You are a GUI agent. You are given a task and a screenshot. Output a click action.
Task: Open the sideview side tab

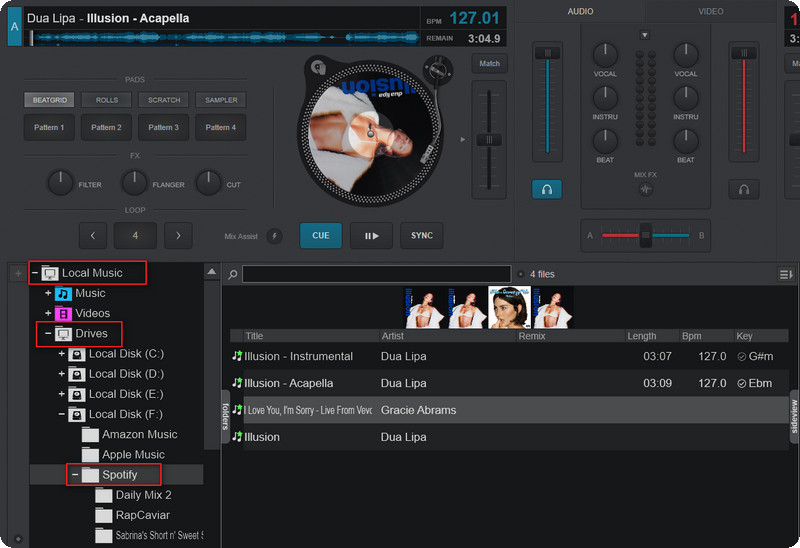point(794,417)
